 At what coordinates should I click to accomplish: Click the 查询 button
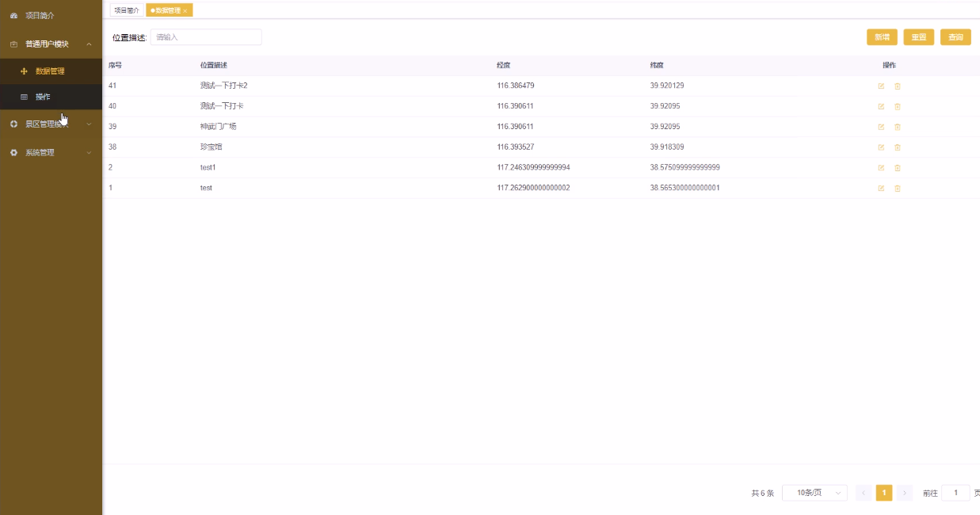click(955, 37)
